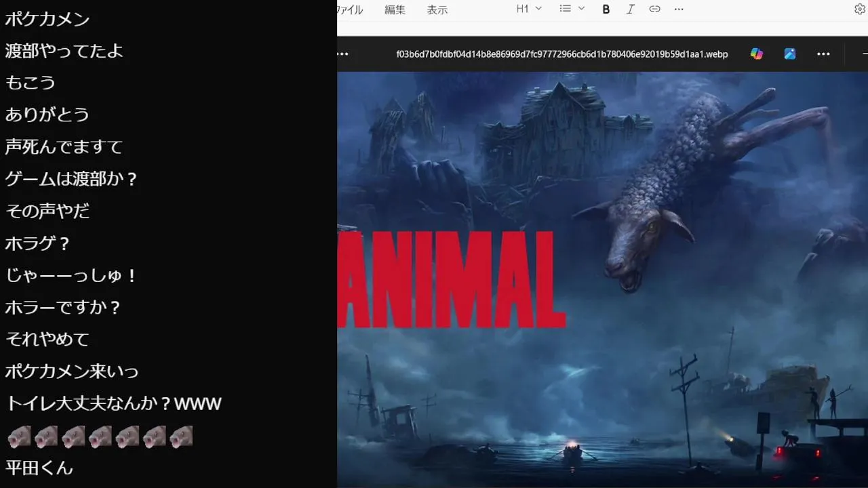Open the Copilot icon in Photos viewer
Image resolution: width=868 pixels, height=488 pixels.
[x=757, y=54]
